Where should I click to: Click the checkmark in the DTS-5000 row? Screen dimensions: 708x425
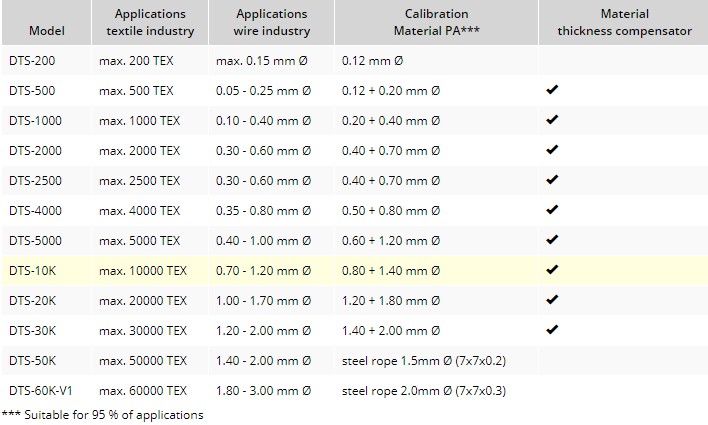click(x=551, y=241)
